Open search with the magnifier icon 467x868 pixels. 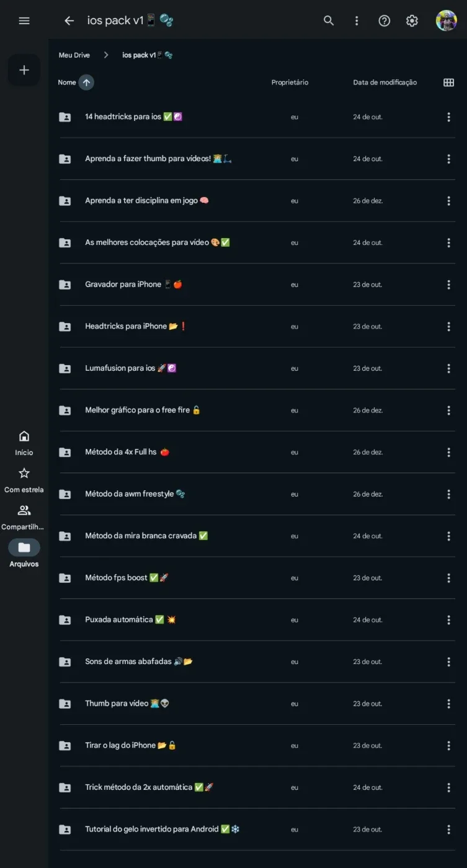coord(329,20)
